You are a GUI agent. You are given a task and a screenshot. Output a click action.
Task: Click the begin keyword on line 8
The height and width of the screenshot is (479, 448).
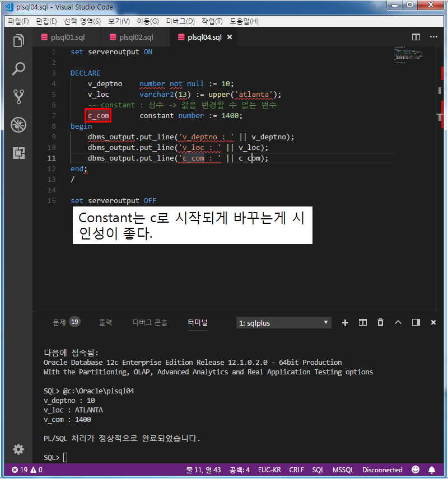[x=81, y=126]
